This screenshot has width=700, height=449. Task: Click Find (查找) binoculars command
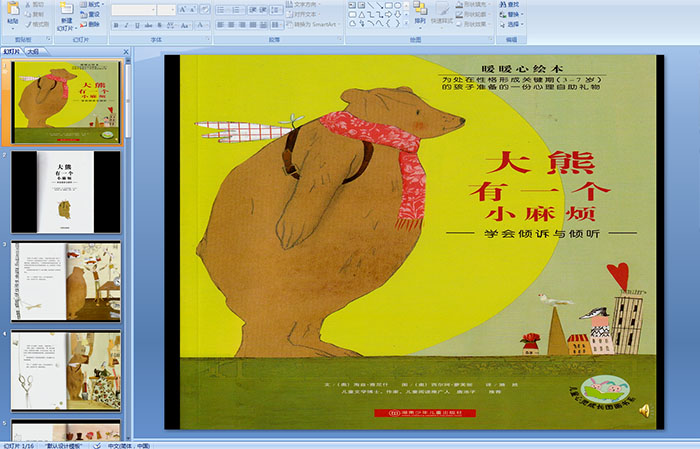(509, 4)
